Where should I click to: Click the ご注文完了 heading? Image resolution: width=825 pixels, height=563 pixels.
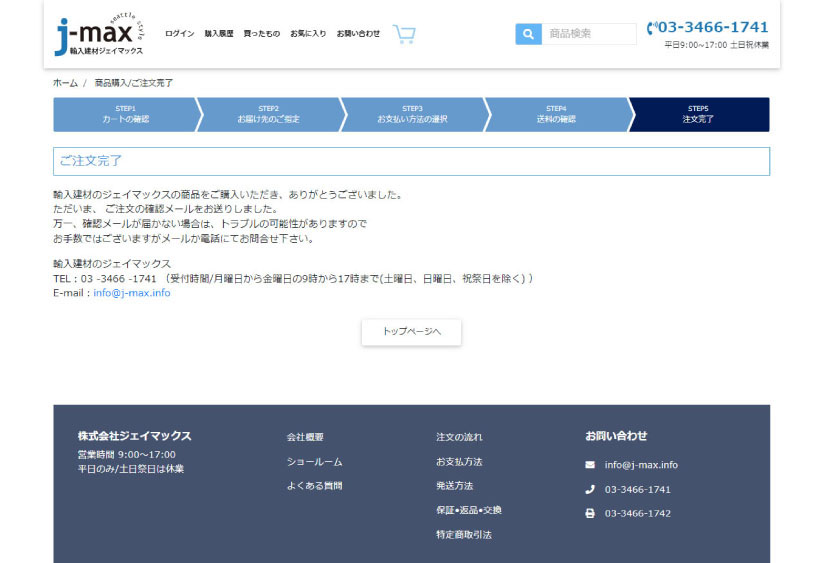[90, 161]
